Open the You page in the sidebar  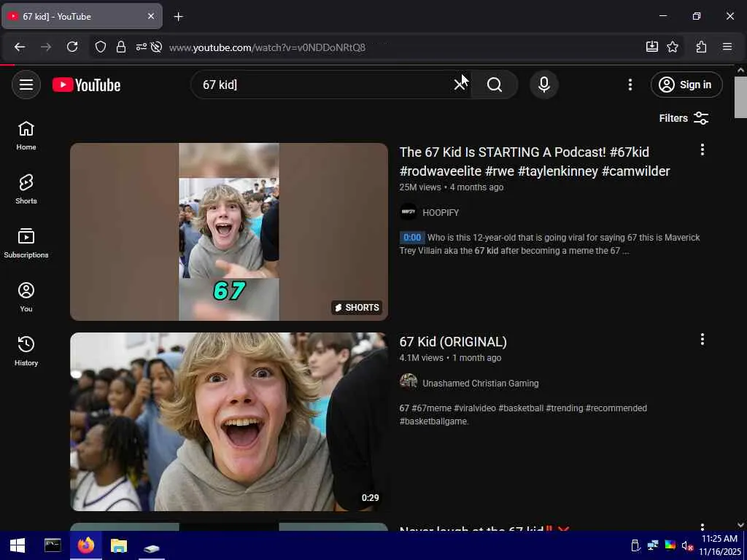[26, 297]
